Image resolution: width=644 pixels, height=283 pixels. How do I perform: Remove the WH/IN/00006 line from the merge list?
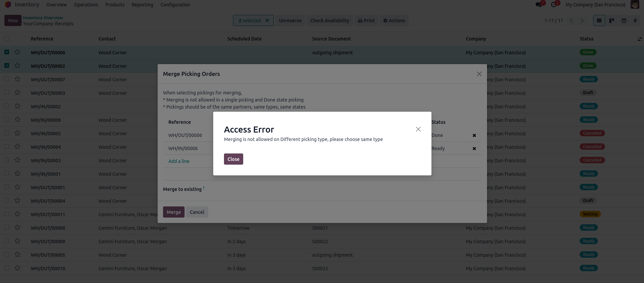[x=474, y=149]
